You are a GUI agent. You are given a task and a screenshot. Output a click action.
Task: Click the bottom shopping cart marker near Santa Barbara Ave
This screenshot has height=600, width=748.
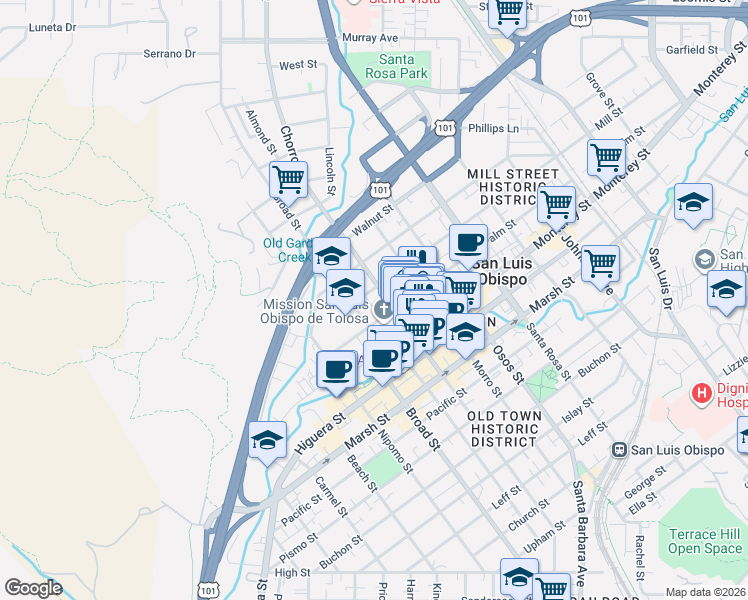coord(552,588)
